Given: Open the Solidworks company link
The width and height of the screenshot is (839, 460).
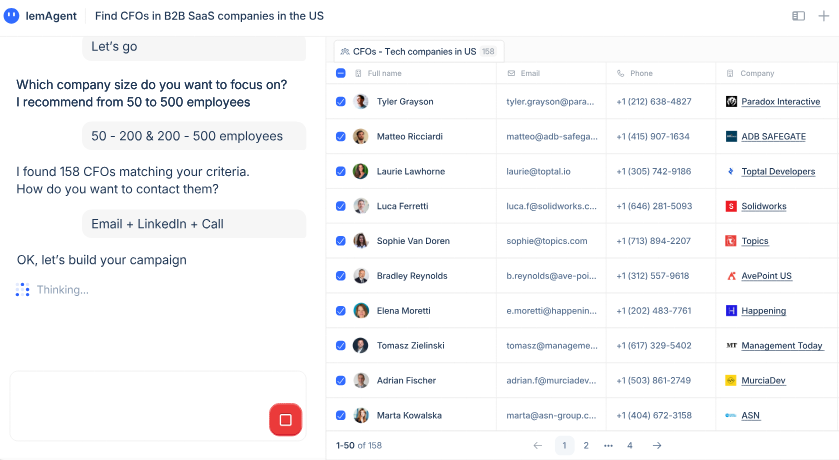Looking at the screenshot, I should (764, 206).
